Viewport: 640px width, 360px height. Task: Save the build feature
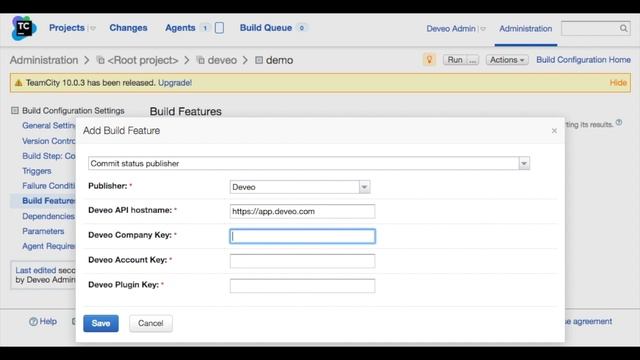pos(101,323)
